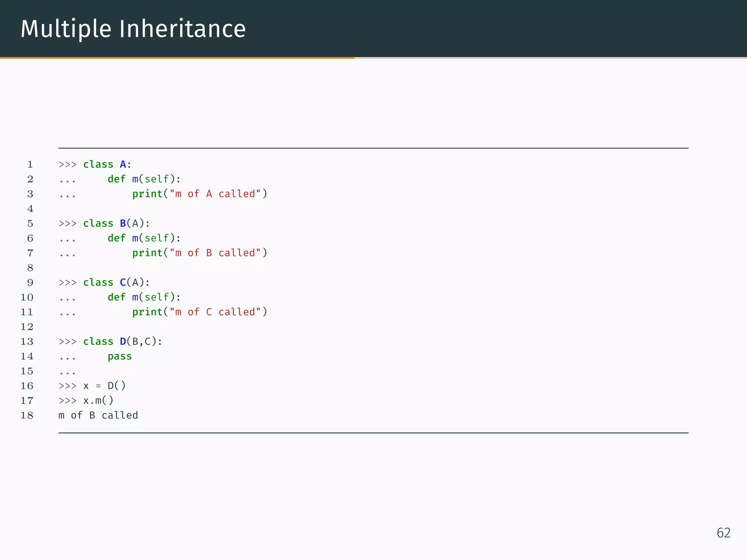The image size is (747, 560).
Task: Click 'def m(self):' on line 10
Action: tap(144, 297)
